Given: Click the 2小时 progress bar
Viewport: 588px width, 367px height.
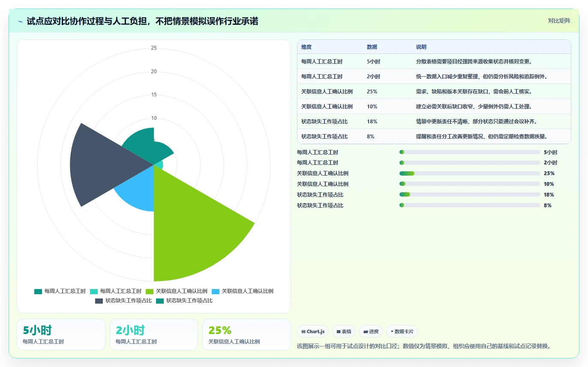Looking at the screenshot, I should click(470, 163).
